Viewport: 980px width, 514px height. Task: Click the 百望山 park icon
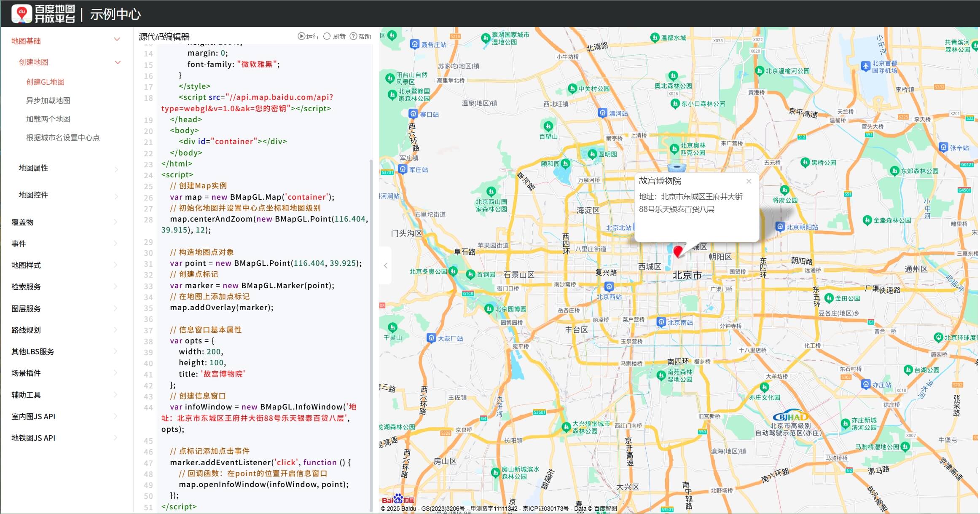click(x=548, y=126)
